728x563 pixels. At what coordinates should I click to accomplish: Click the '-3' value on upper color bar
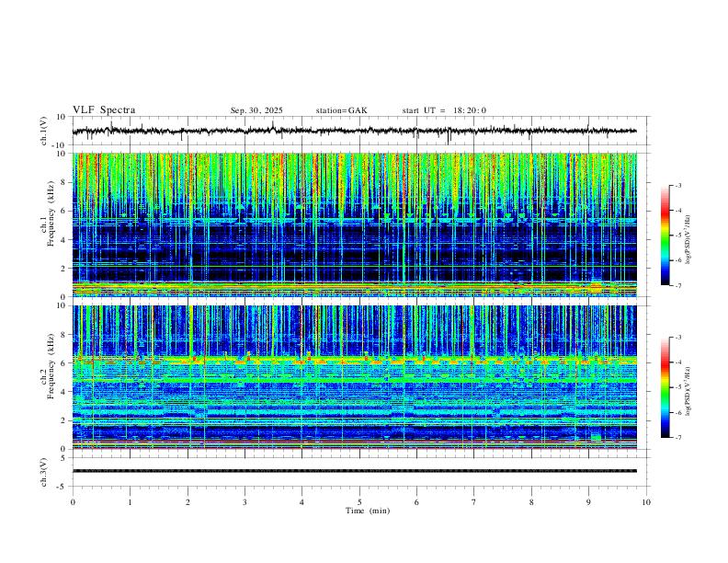click(x=677, y=185)
